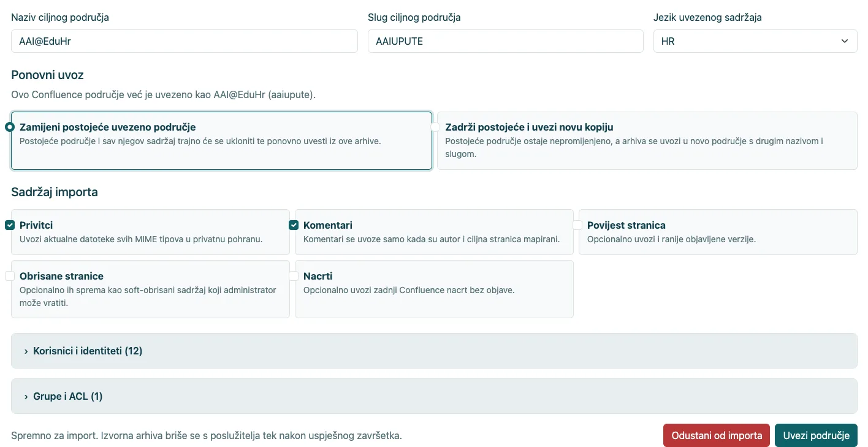
Task: Click the Sadržaj importa heading
Action: [x=55, y=192]
